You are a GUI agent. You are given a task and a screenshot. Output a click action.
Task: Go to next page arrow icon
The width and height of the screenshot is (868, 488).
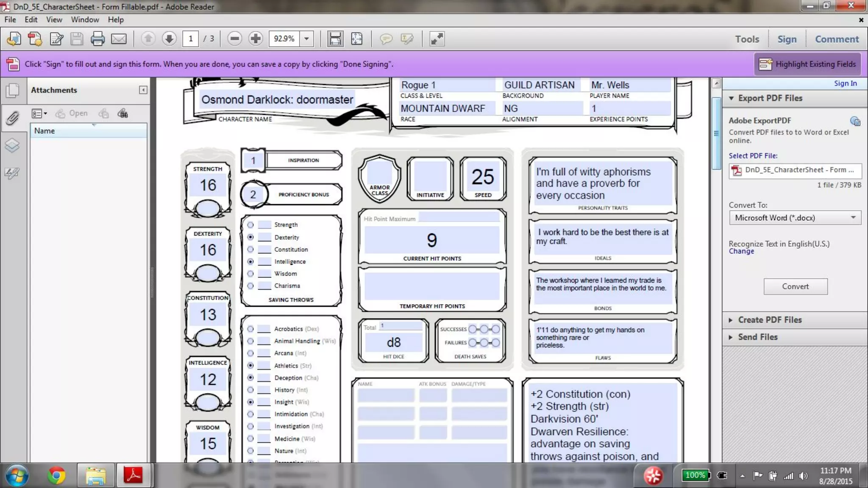(169, 39)
